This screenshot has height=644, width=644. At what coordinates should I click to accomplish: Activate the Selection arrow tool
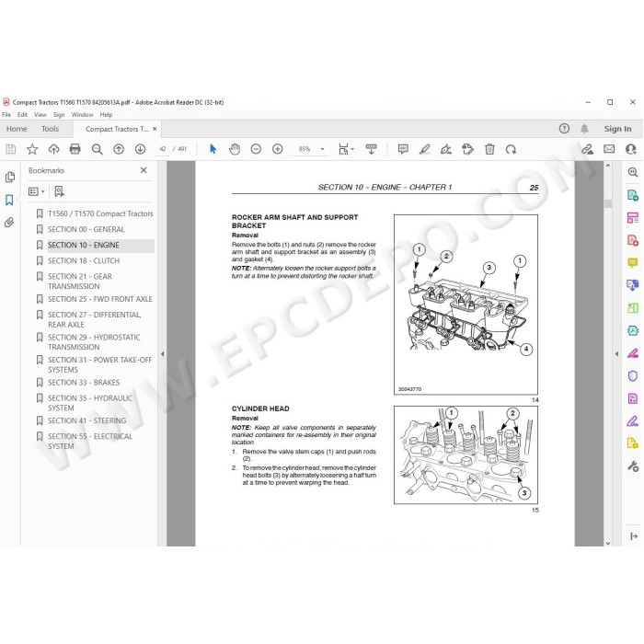(213, 149)
